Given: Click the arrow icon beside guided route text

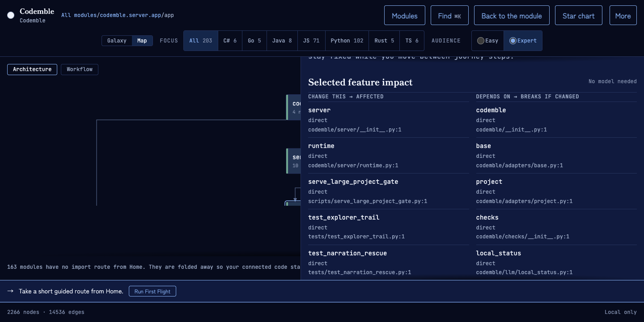Looking at the screenshot, I should click(x=10, y=291).
